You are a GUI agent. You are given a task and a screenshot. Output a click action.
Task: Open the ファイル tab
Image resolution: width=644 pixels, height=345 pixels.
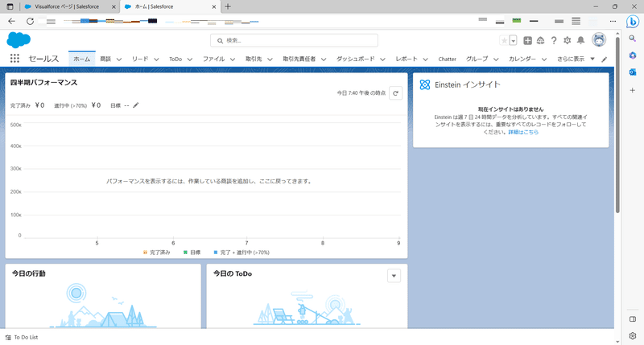click(213, 59)
